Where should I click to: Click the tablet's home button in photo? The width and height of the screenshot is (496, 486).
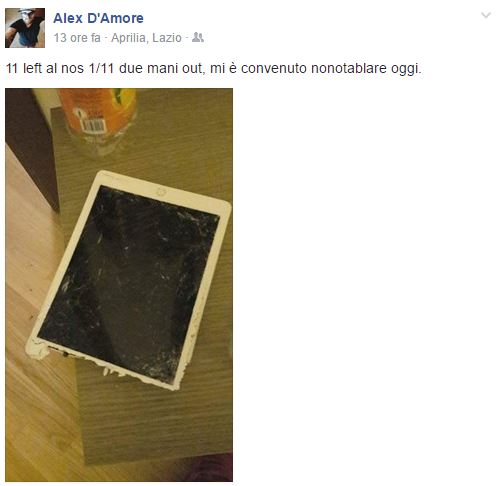(162, 192)
